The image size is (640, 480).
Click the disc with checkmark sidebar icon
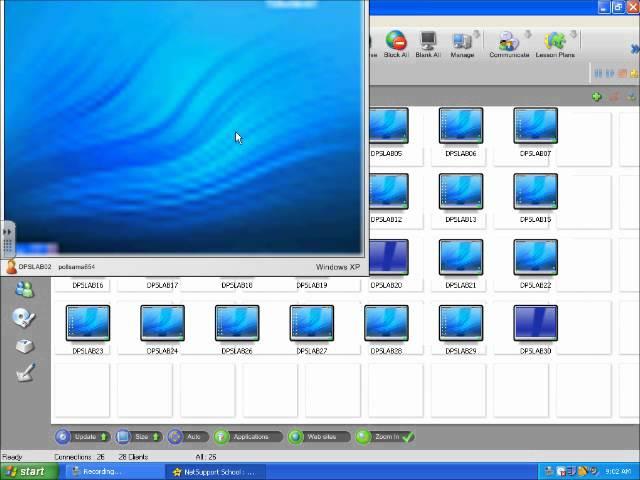coord(23,317)
